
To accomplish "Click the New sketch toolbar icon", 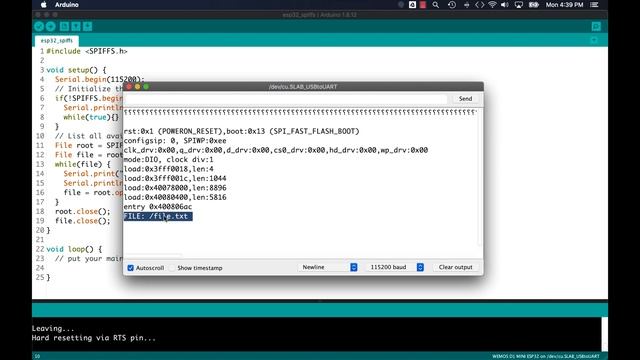I will pos(64,27).
